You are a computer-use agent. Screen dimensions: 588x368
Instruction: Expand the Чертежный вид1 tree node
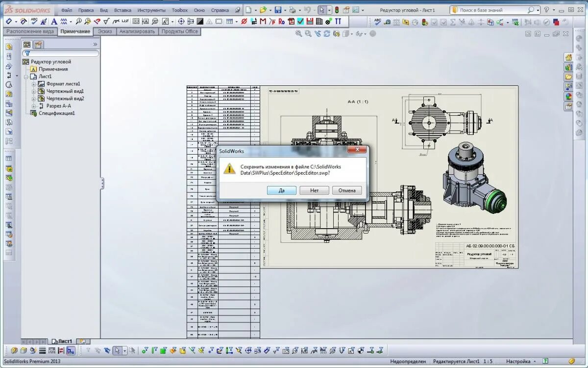tap(34, 91)
